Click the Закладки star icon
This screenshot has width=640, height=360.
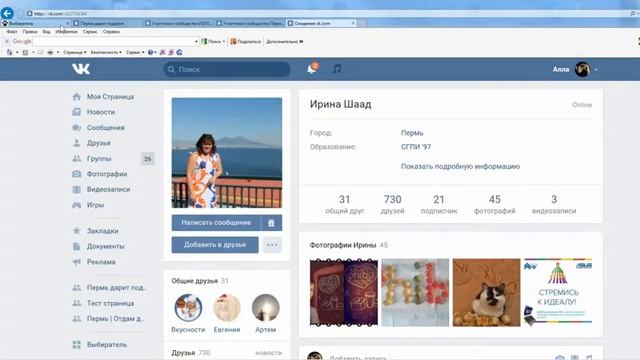tap(76, 231)
